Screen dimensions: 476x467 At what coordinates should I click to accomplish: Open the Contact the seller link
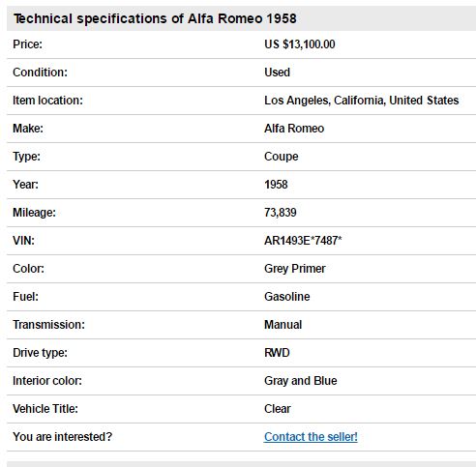tap(311, 437)
